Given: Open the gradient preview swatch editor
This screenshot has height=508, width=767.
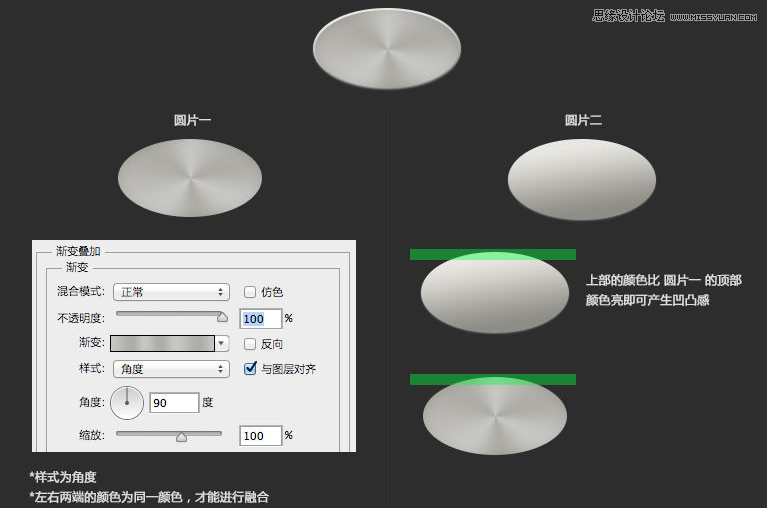Looking at the screenshot, I should 162,343.
